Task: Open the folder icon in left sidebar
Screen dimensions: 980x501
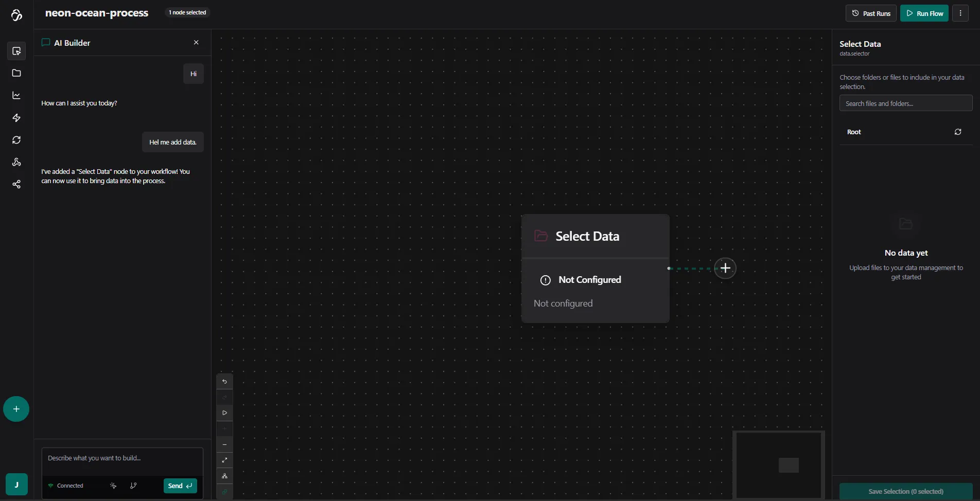Action: [16, 73]
